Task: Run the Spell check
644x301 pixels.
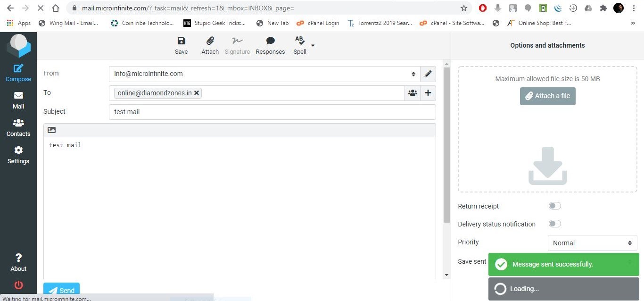Action: coord(300,46)
